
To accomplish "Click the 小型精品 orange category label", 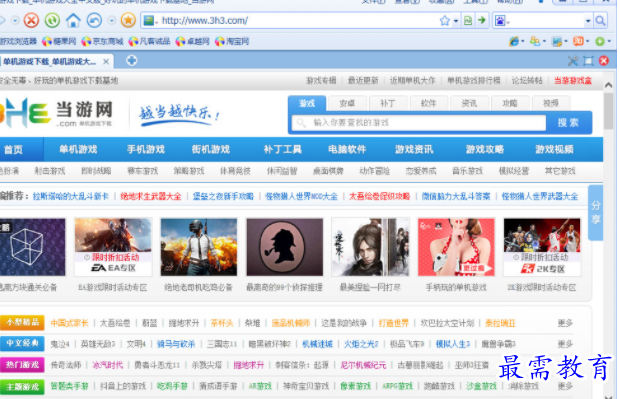I will click(x=22, y=322).
